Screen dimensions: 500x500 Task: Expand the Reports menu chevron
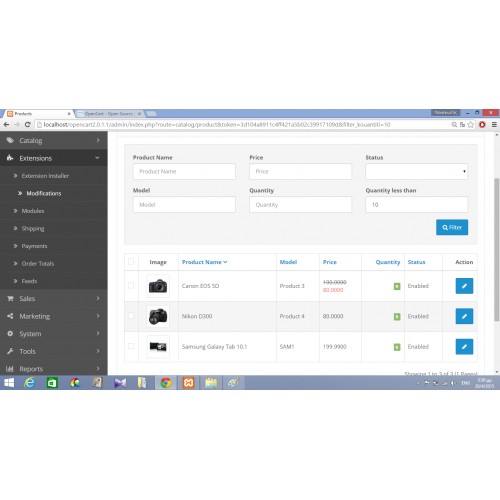pos(98,368)
